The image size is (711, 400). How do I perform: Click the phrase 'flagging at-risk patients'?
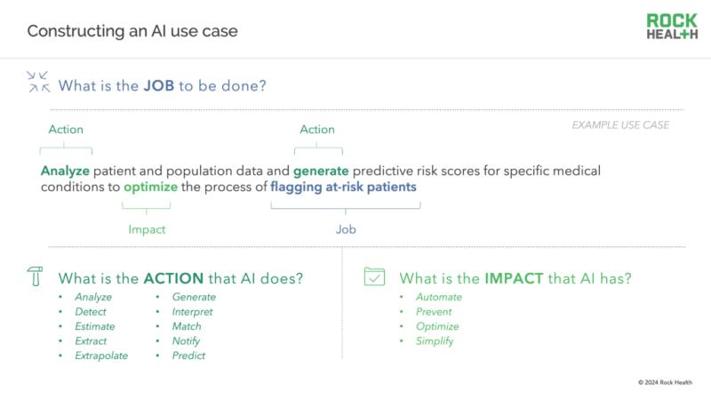[x=343, y=187]
